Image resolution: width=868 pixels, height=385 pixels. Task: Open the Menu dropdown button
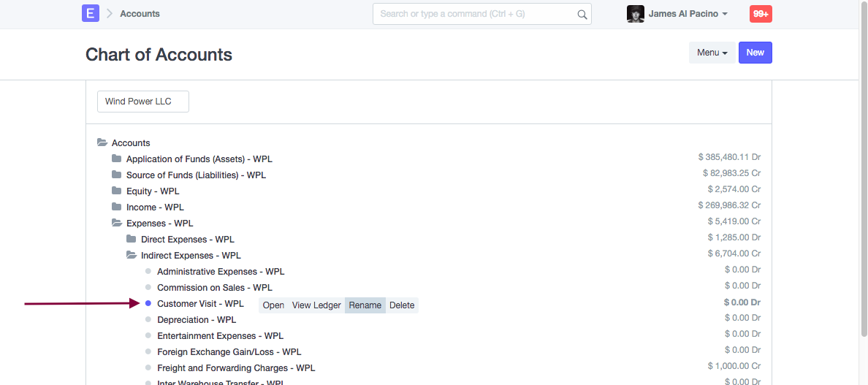click(712, 53)
